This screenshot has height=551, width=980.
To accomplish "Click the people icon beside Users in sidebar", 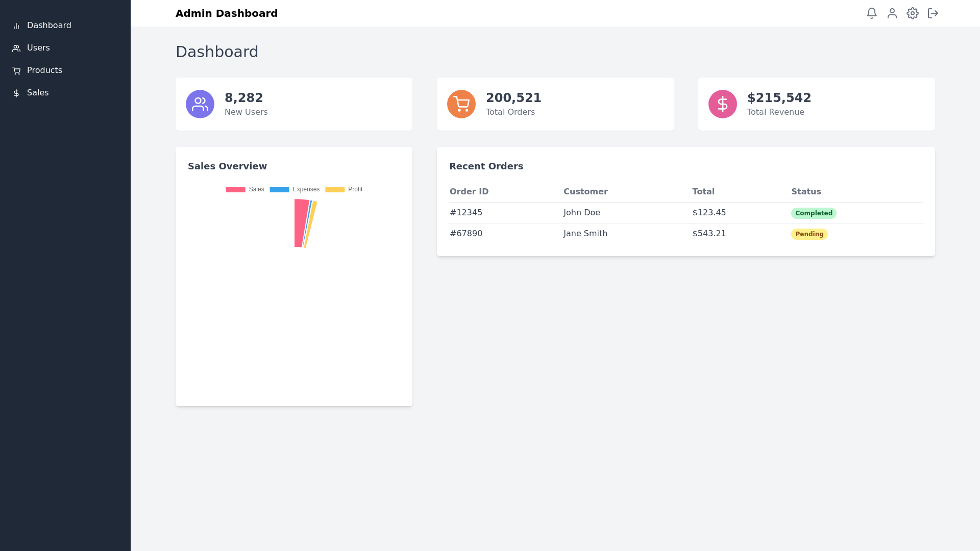I will pyautogui.click(x=16, y=48).
